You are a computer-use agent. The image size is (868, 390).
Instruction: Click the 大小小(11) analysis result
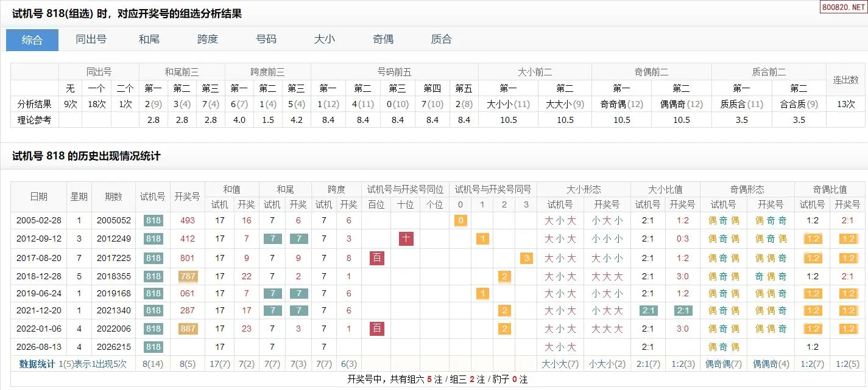[508, 104]
